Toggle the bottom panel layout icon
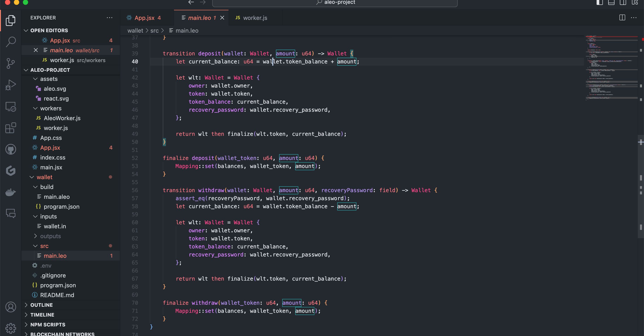 click(611, 2)
